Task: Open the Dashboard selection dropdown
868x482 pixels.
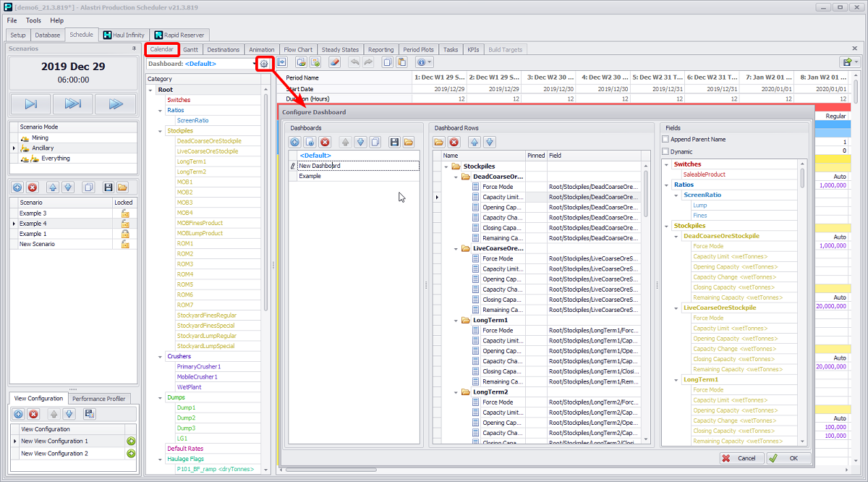Action: (x=255, y=64)
